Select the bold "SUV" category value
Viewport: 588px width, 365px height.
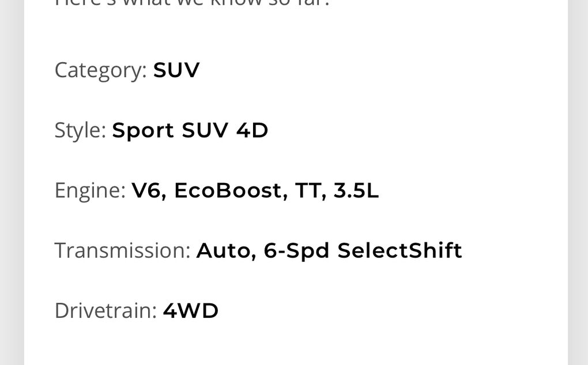coord(176,70)
